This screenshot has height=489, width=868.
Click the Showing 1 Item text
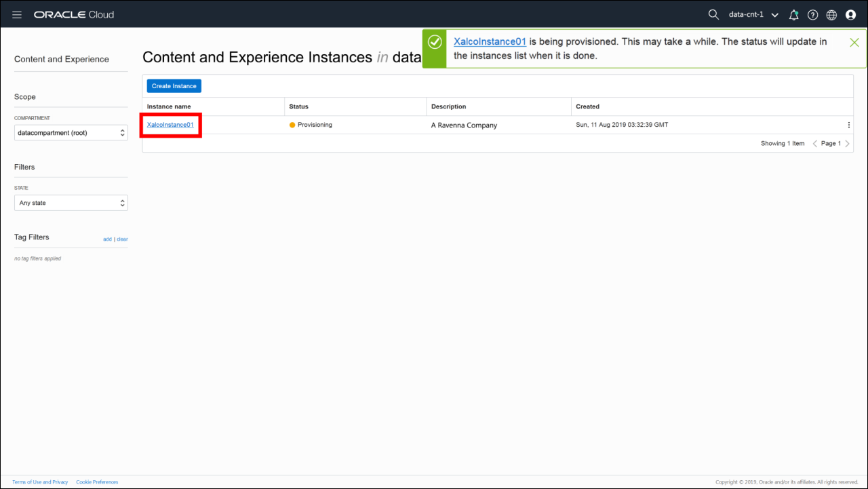click(x=783, y=144)
